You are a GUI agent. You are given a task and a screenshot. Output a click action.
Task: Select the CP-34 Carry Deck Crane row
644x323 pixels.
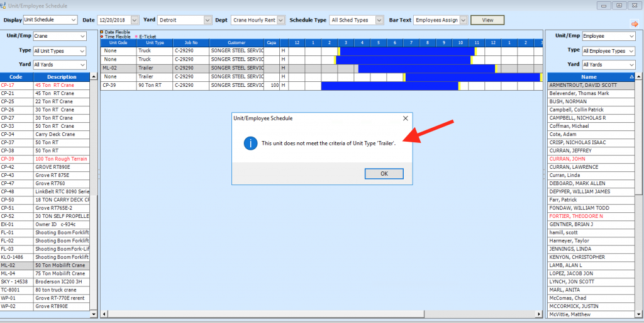45,134
